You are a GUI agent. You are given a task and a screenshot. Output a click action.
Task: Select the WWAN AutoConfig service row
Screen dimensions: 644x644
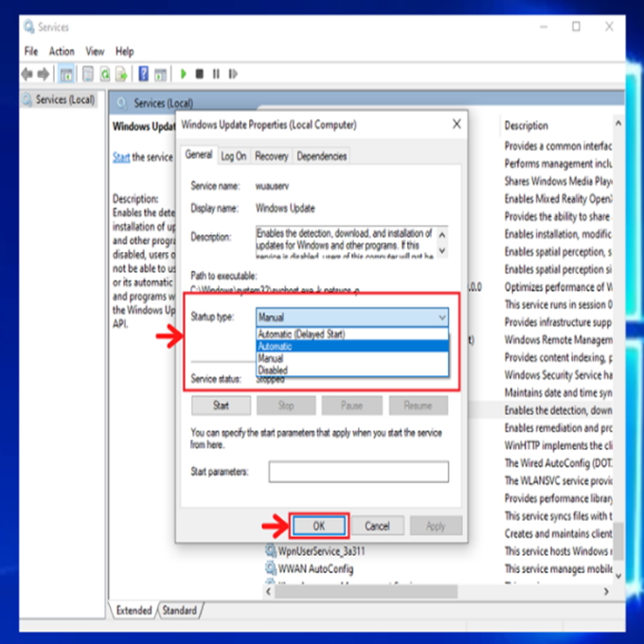(315, 568)
